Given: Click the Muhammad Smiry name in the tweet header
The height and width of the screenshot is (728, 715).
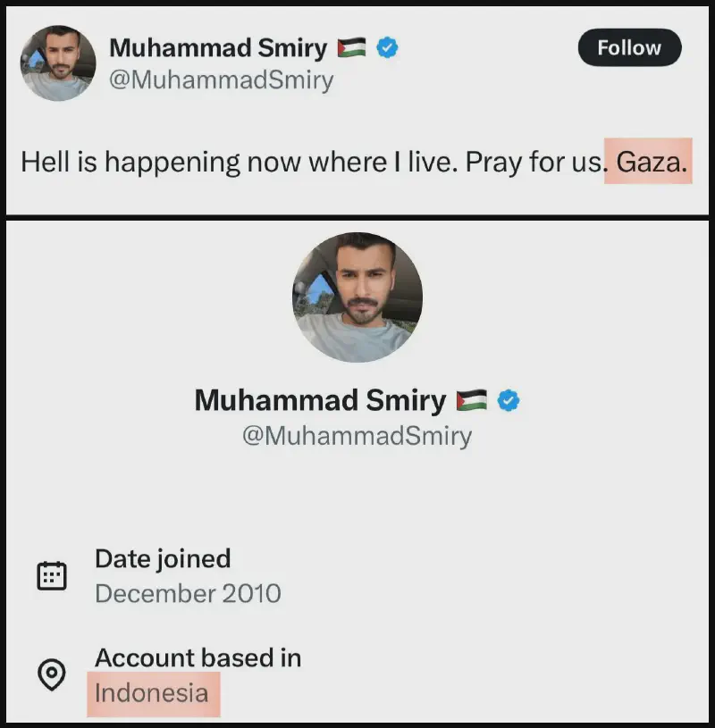Looking at the screenshot, I should (217, 47).
